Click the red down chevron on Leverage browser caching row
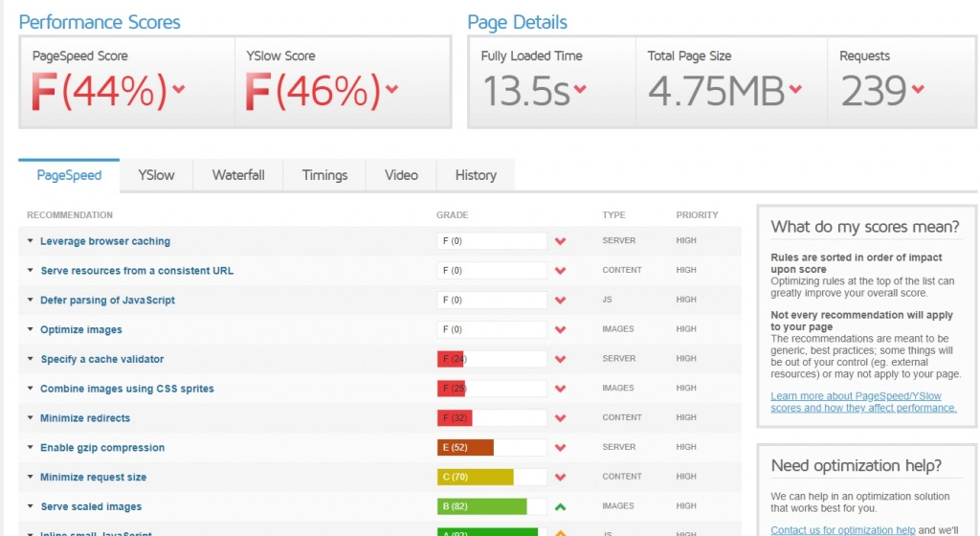The image size is (980, 536). point(560,241)
